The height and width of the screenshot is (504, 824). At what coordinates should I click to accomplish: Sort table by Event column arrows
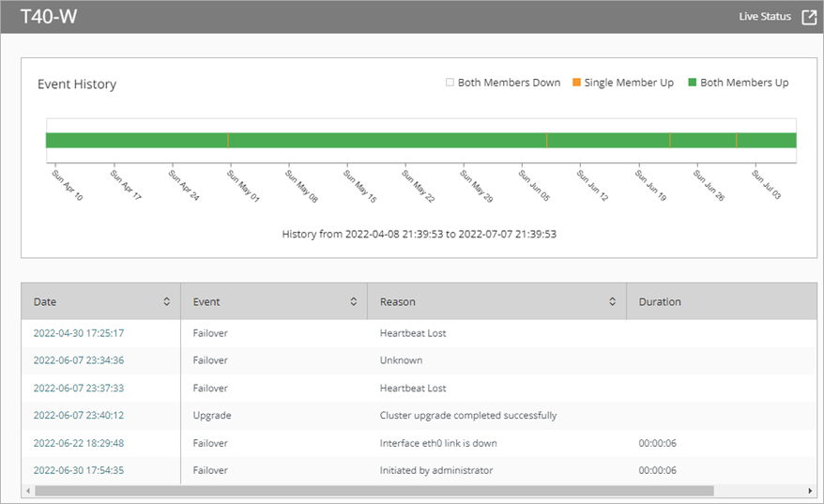[x=354, y=302]
